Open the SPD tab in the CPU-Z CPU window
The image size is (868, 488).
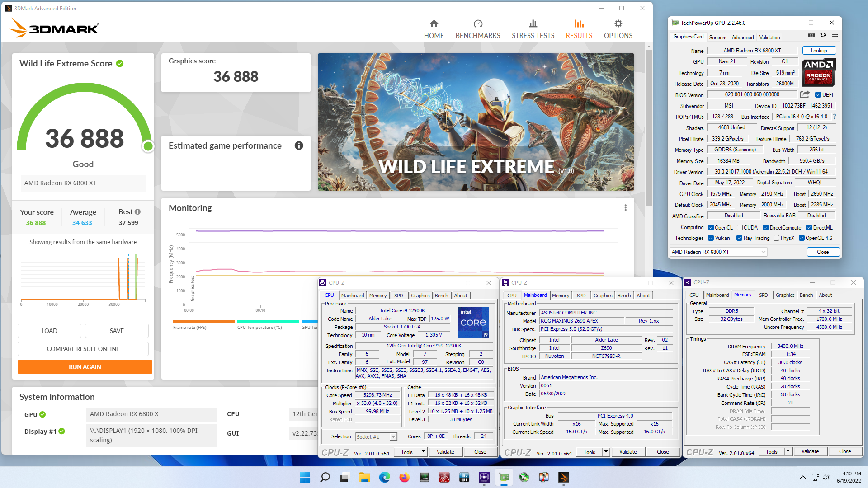[x=398, y=296]
